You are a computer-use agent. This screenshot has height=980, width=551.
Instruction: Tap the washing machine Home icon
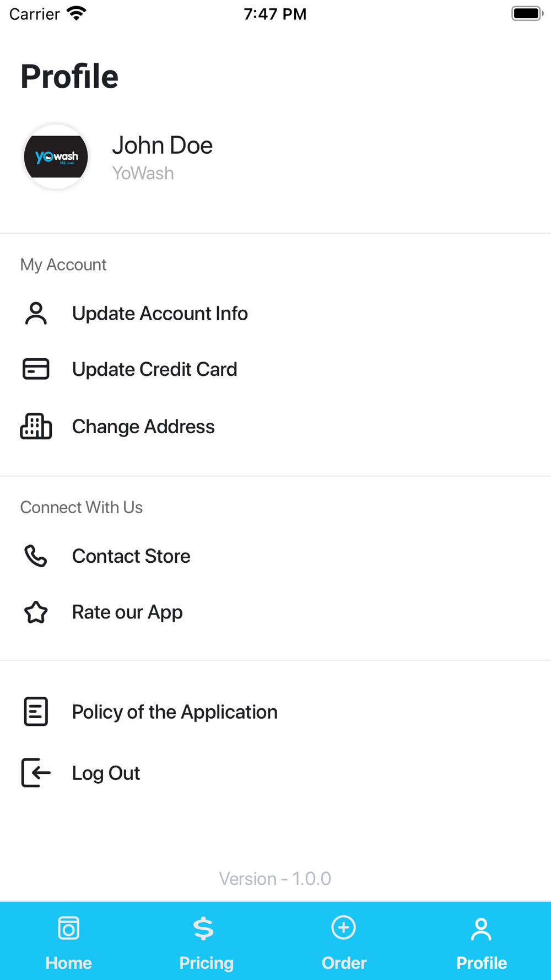pos(69,928)
